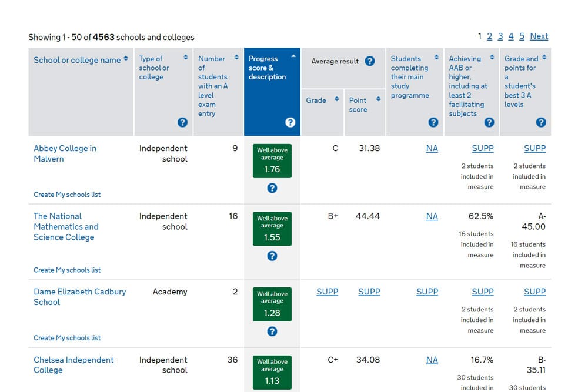Screen dimensions: 588x392
Task: Click help icon in Progress score header
Action: pyautogui.click(x=290, y=122)
